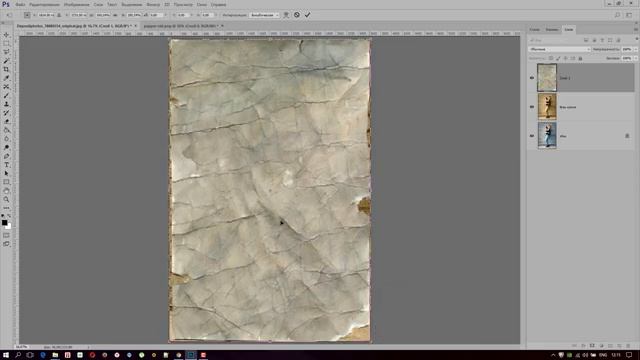The height and width of the screenshot is (360, 640).
Task: Click the document zoom percentage field
Action: point(22,347)
